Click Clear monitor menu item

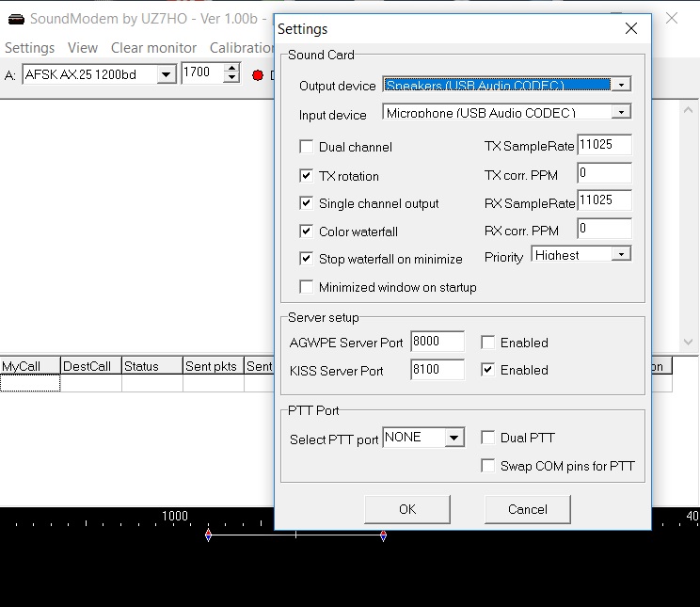(x=153, y=48)
